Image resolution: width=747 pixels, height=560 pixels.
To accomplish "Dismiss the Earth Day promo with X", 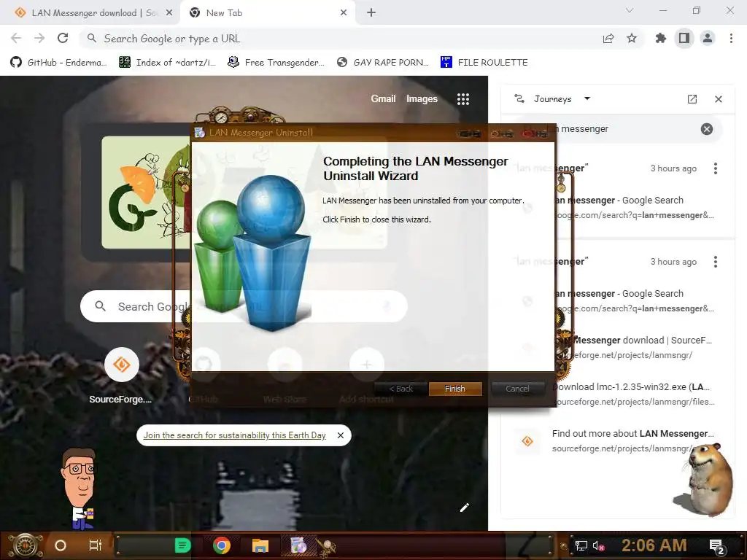I will [x=341, y=435].
